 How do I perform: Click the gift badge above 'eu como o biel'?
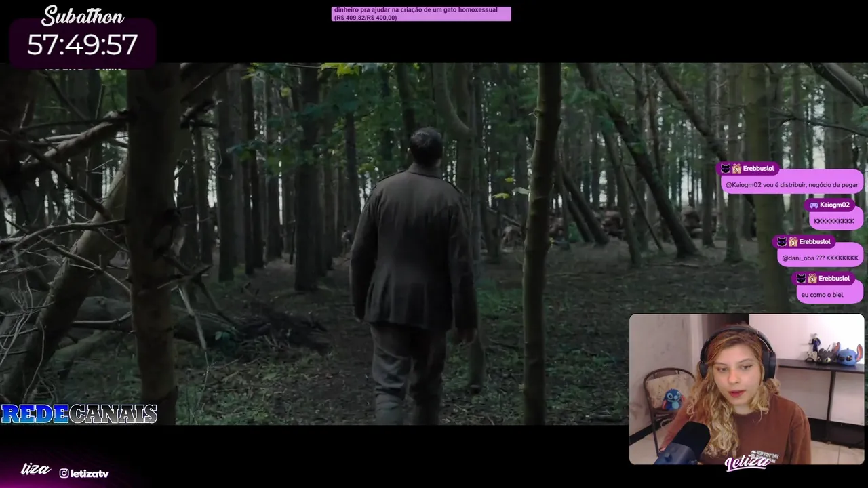tap(812, 278)
